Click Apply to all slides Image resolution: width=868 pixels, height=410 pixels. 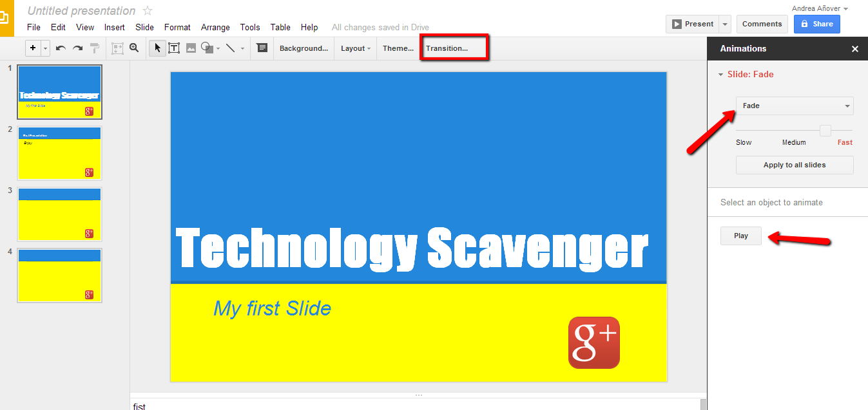pos(794,165)
